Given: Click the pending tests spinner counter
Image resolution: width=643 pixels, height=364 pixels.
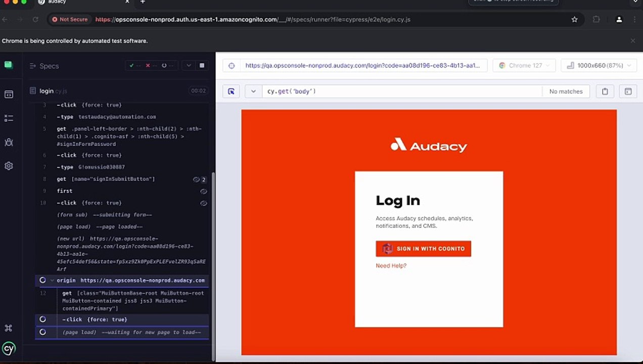Looking at the screenshot, I should [x=168, y=66].
